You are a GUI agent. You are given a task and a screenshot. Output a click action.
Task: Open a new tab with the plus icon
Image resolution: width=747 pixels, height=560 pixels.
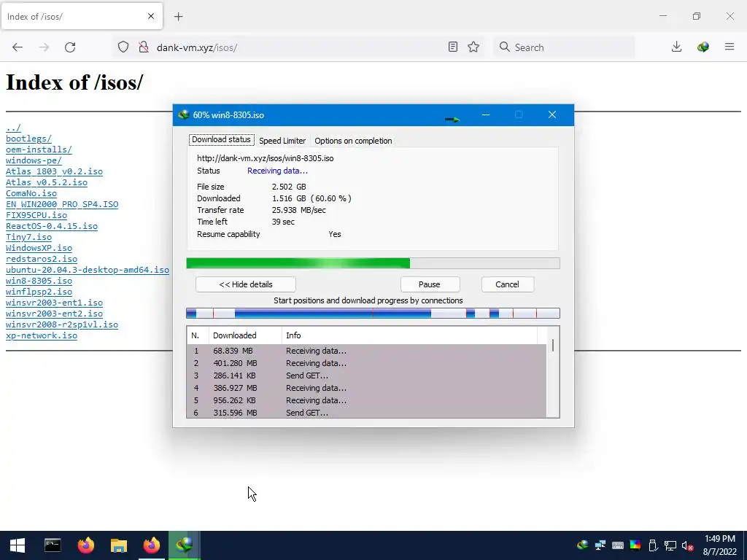tap(179, 17)
